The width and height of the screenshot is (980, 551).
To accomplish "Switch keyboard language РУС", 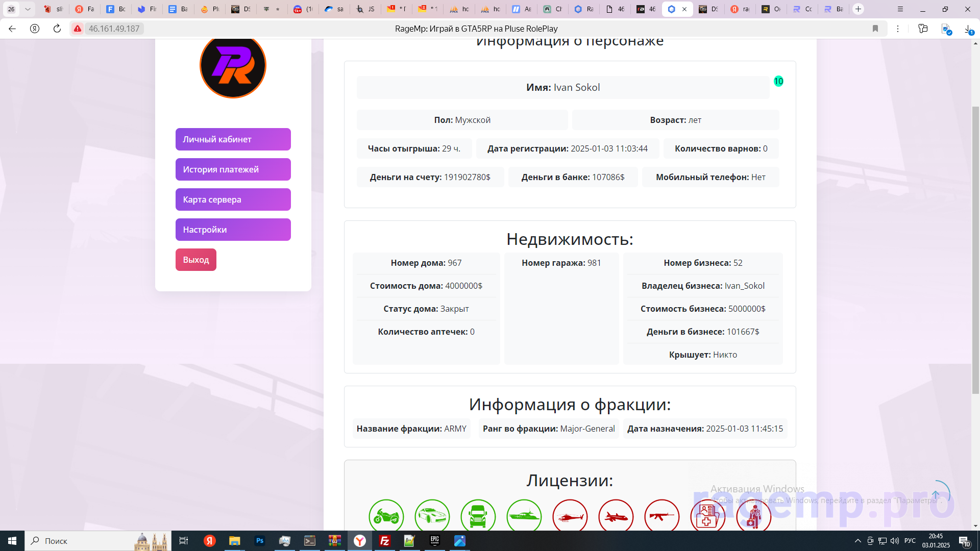I will click(910, 541).
